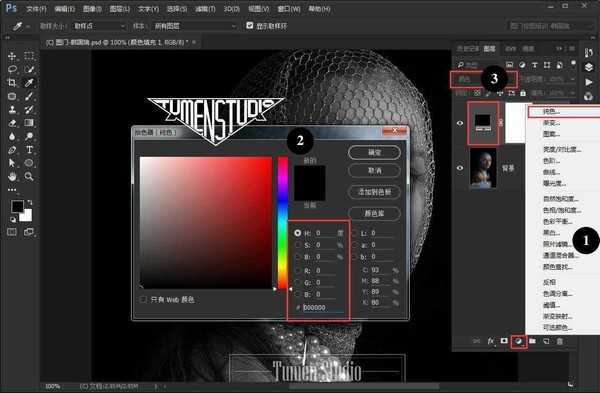Select the Zoom tool
Viewport: 600px width, 393px height.
(29, 176)
